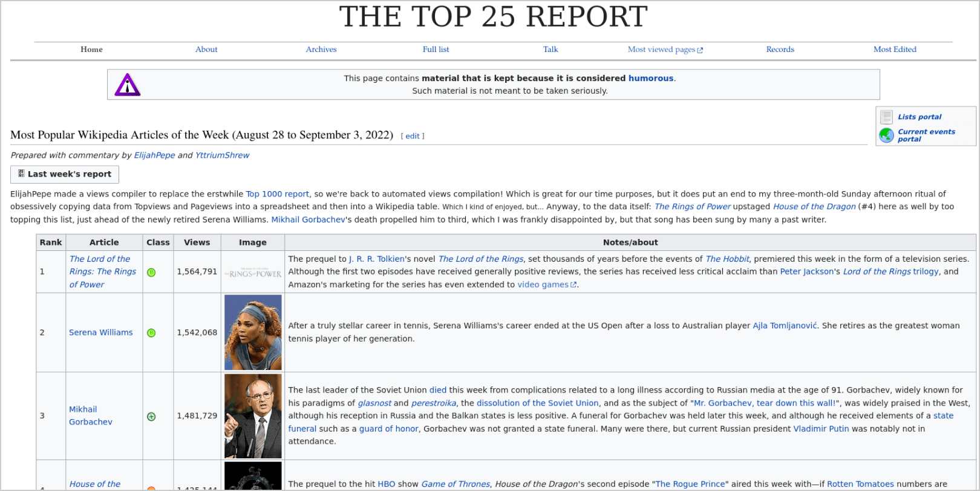Click the 1,564,791 views cell
The height and width of the screenshot is (491, 980).
point(197,272)
